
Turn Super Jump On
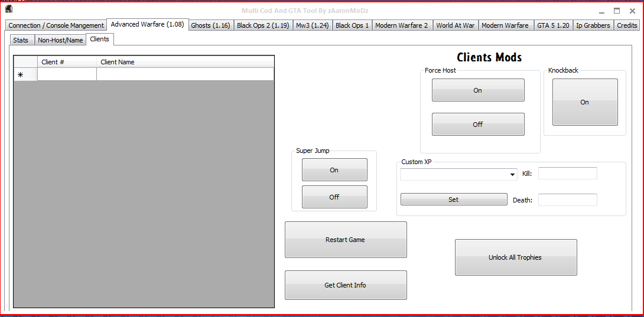(334, 169)
